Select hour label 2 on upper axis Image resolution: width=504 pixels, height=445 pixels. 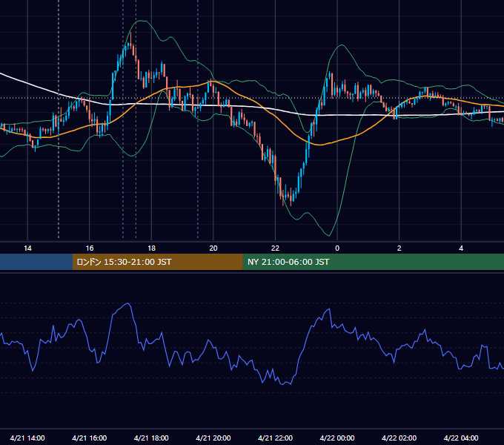(399, 248)
